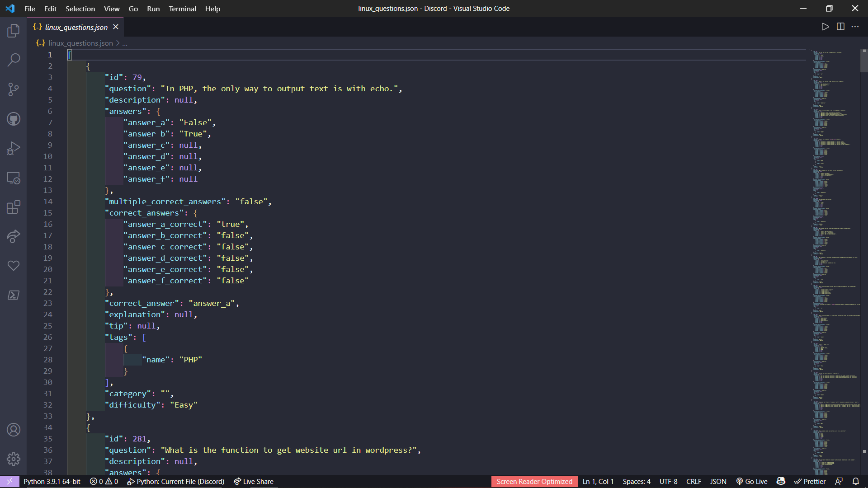Open the Search panel
The height and width of the screenshot is (488, 868).
[14, 60]
